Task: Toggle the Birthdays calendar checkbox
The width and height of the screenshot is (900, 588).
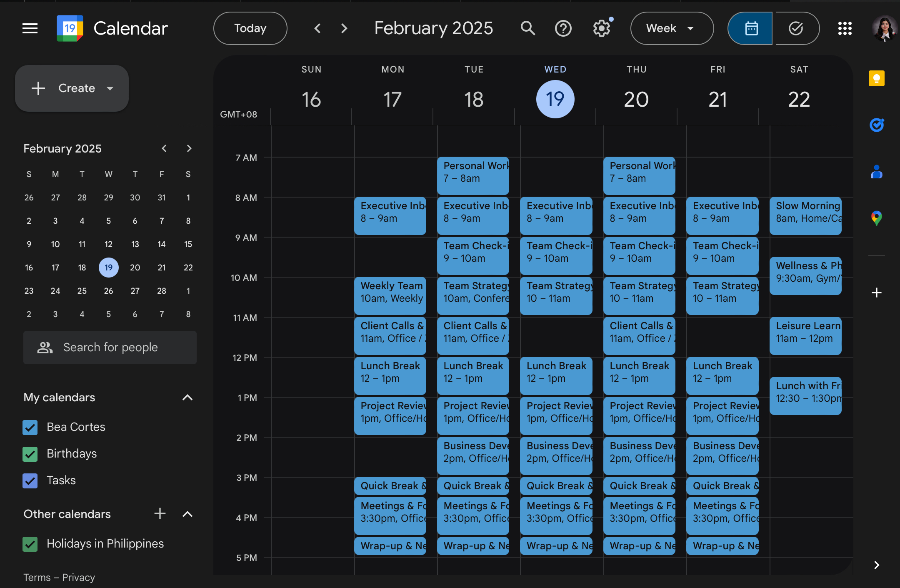Action: 30,454
